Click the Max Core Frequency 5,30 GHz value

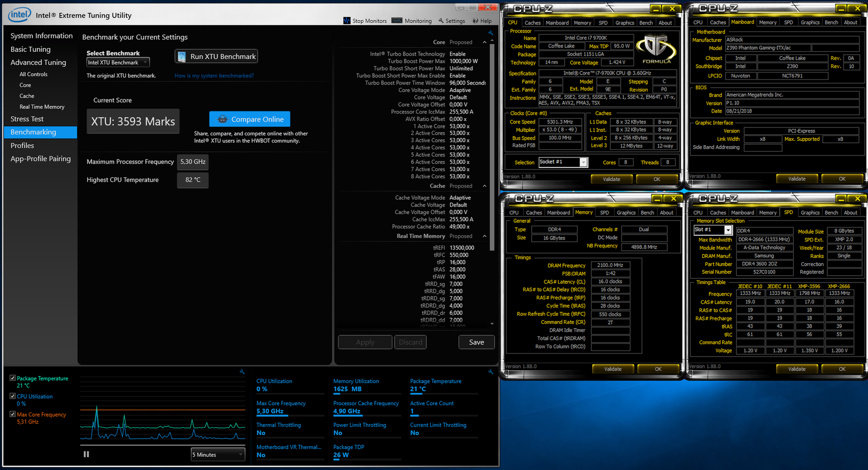[x=270, y=411]
